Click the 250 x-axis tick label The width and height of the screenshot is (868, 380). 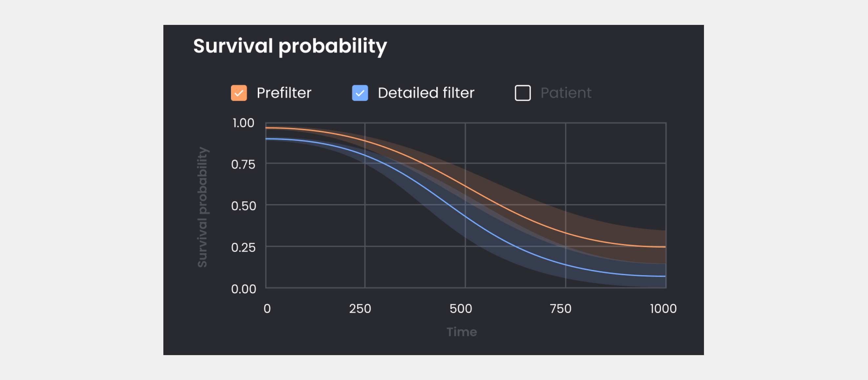360,308
